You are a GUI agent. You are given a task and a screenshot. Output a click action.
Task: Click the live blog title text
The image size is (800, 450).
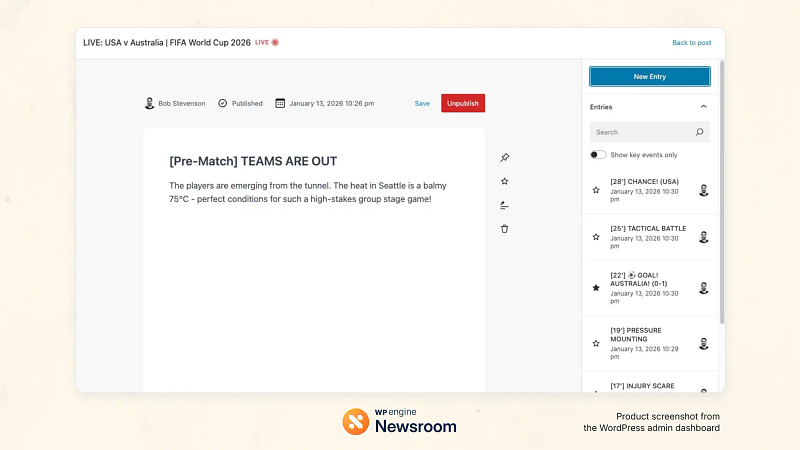(167, 42)
